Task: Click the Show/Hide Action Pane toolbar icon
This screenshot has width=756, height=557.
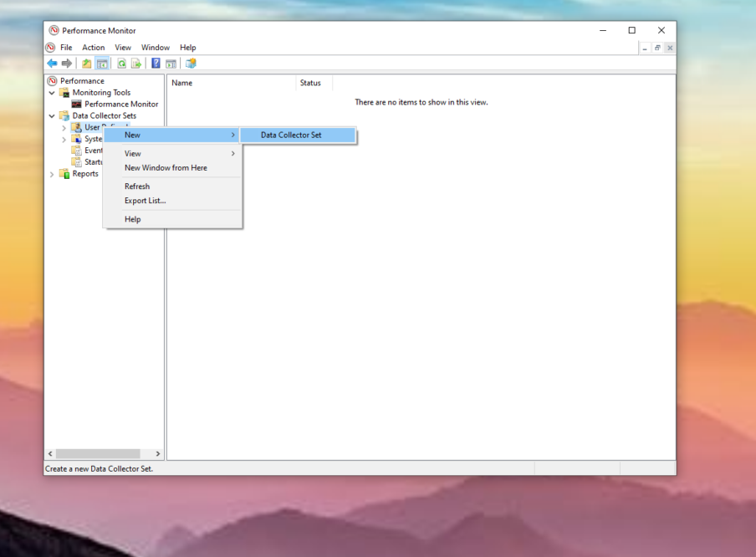Action: (171, 63)
